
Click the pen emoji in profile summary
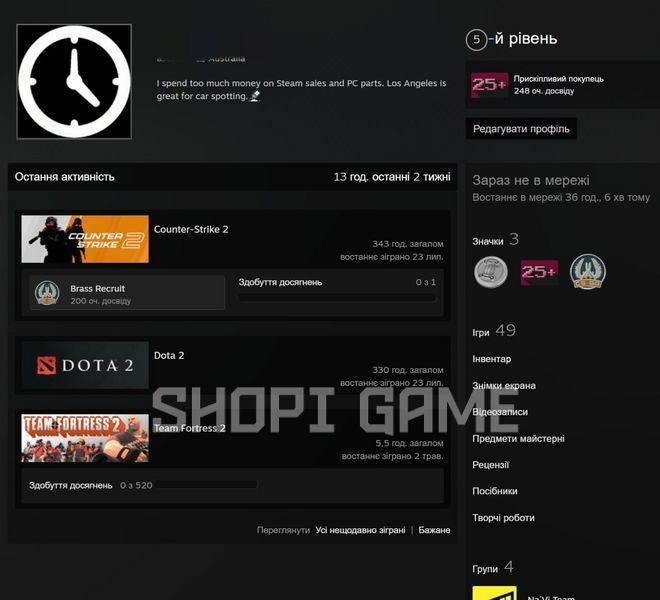point(255,96)
